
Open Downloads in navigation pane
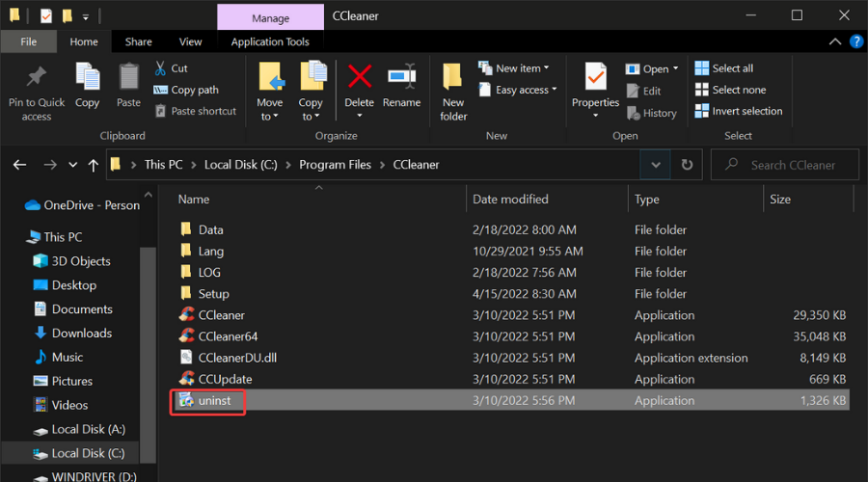pyautogui.click(x=72, y=334)
